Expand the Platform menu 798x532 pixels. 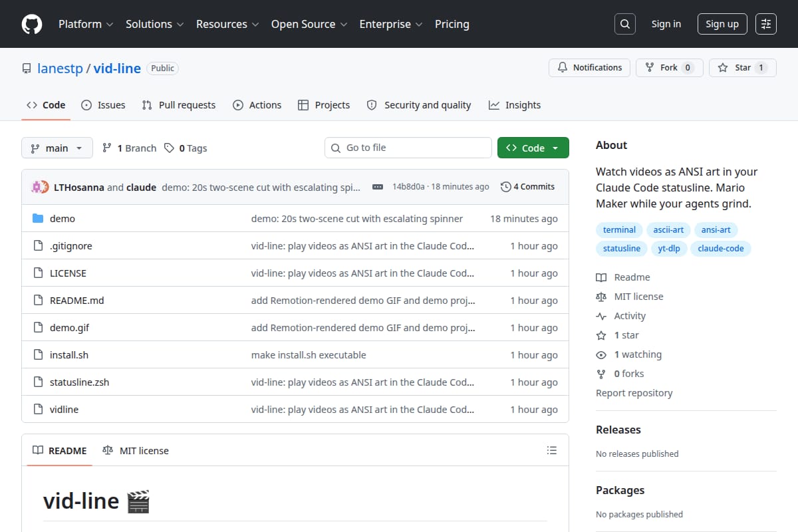coord(84,24)
